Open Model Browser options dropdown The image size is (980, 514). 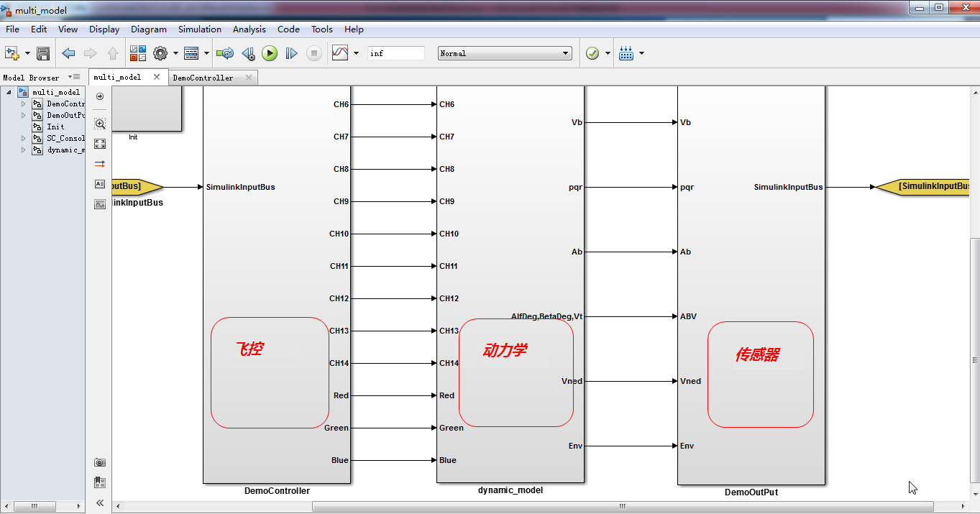click(74, 77)
